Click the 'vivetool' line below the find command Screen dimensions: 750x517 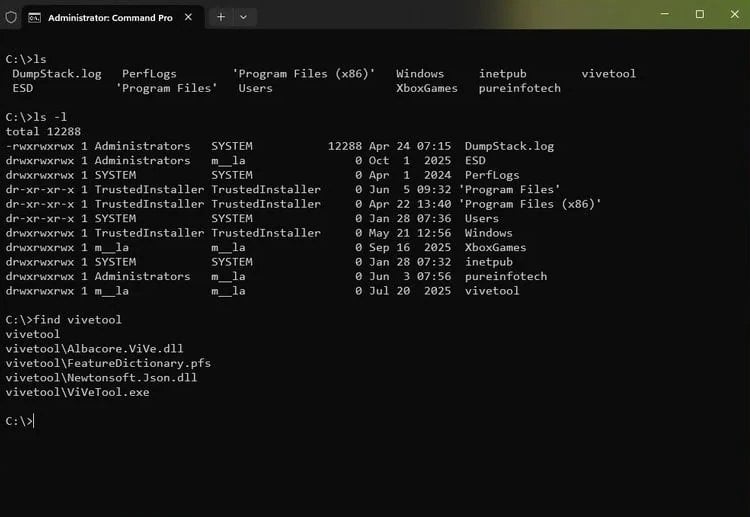pos(33,334)
